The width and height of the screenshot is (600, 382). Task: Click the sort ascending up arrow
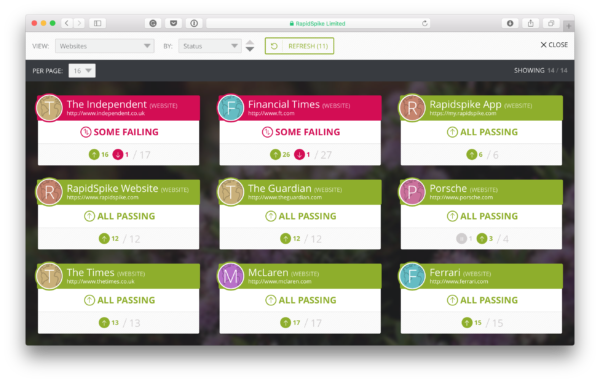pos(250,42)
